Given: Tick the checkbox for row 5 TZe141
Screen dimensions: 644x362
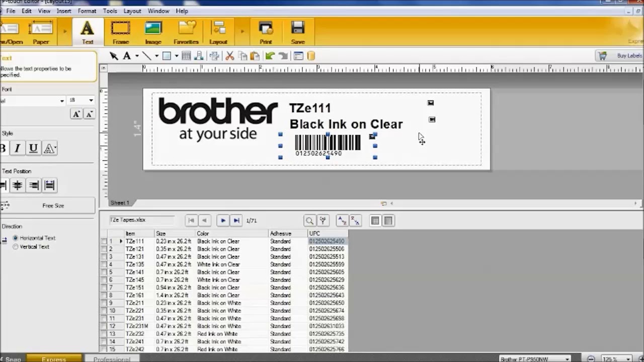Looking at the screenshot, I should click(104, 272).
